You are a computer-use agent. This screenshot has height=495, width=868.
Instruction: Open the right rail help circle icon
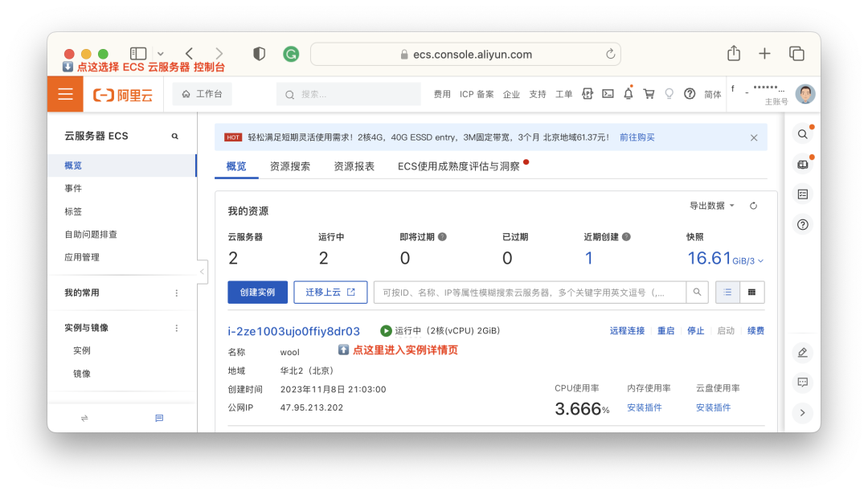(803, 225)
